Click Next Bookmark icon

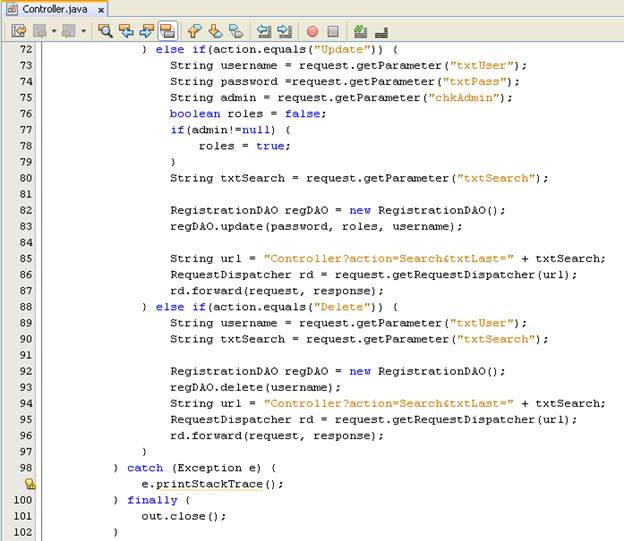coord(215,31)
